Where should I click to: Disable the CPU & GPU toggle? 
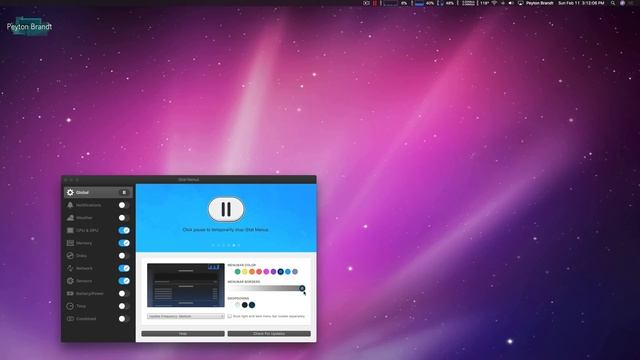[x=124, y=230]
